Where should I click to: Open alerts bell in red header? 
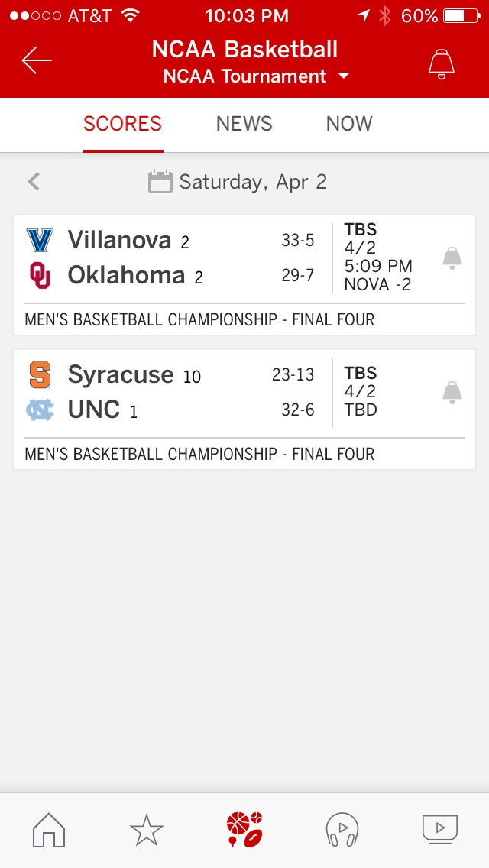tap(442, 63)
